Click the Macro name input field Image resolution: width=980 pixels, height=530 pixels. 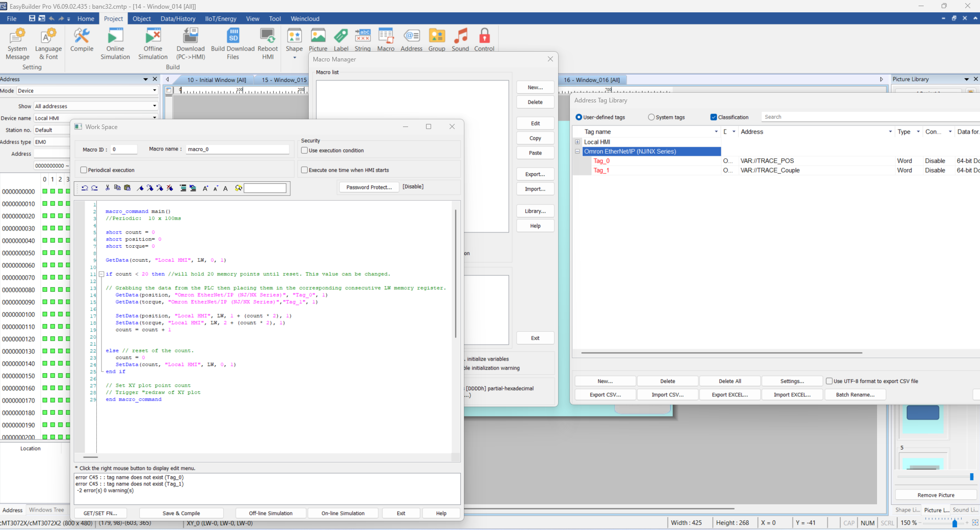(x=237, y=149)
